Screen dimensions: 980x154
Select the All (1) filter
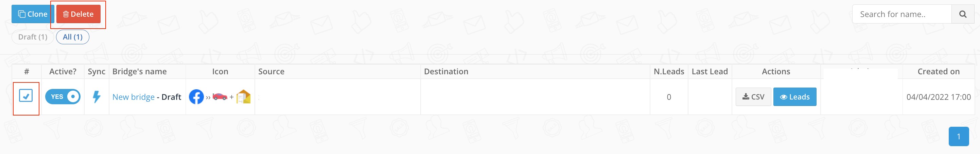(x=73, y=37)
